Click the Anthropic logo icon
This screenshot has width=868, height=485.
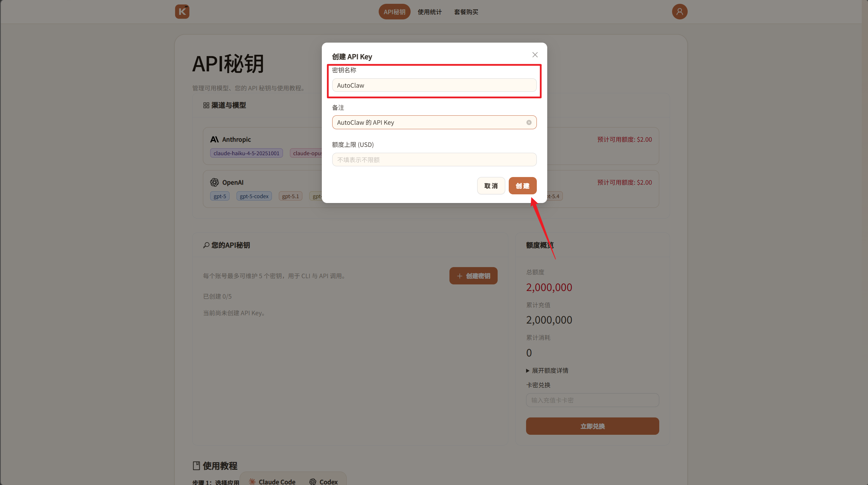214,139
